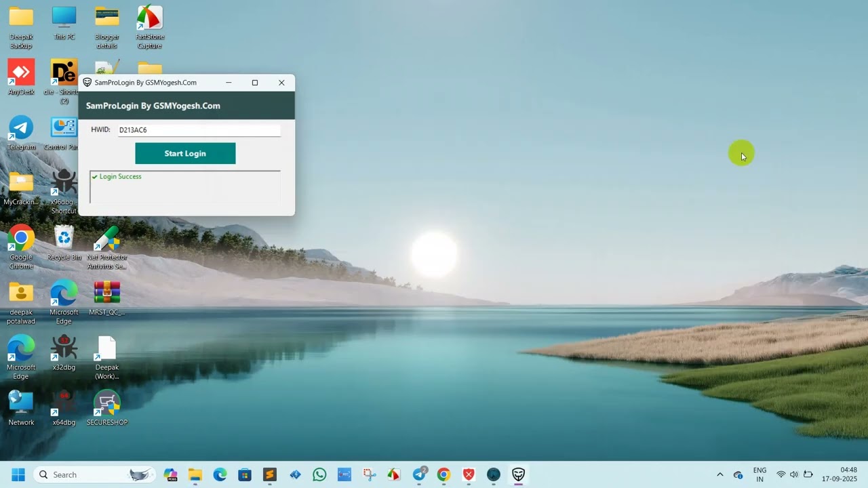Open Telegram from taskbar
868x488 pixels.
click(419, 474)
